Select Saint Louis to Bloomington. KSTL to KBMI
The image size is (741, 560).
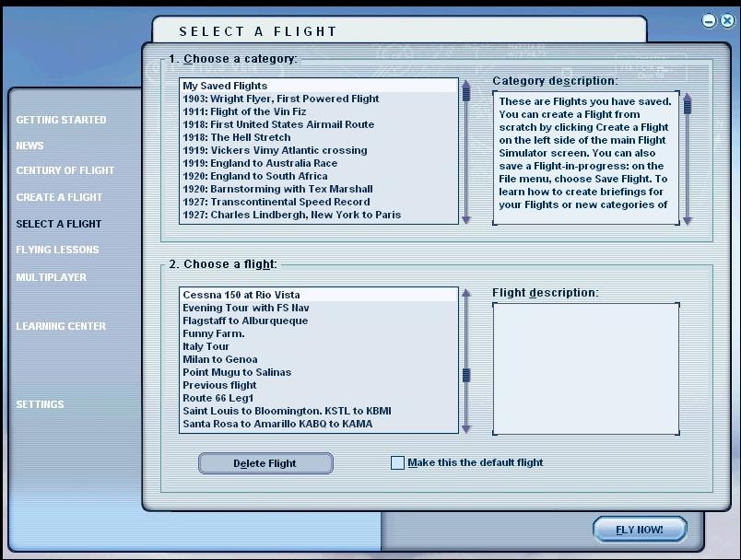[319, 411]
